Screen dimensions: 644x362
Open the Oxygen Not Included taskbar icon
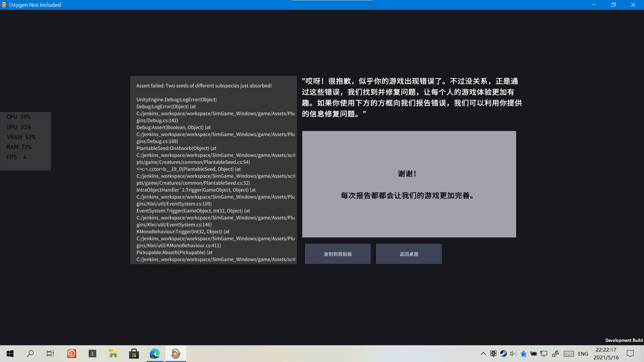pos(176,354)
